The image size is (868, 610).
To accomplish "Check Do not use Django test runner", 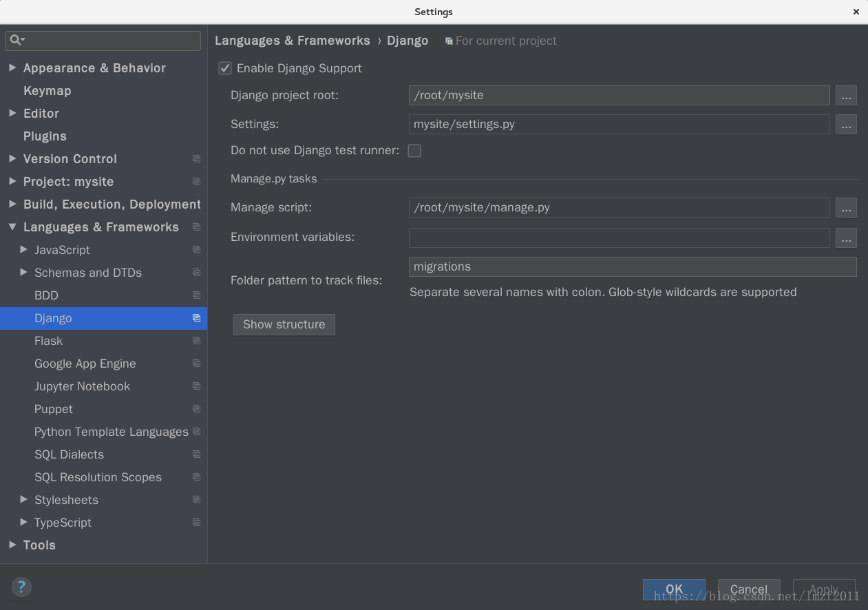I will coord(414,151).
